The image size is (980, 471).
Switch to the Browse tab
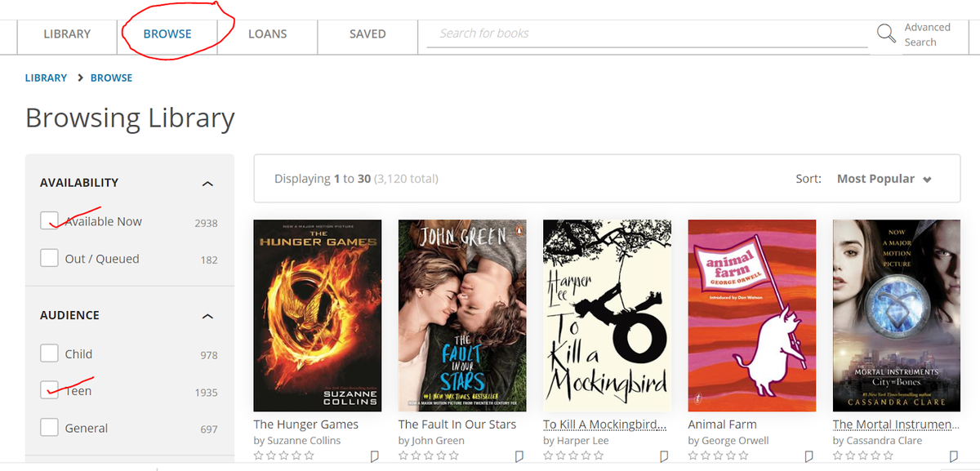pyautogui.click(x=167, y=34)
